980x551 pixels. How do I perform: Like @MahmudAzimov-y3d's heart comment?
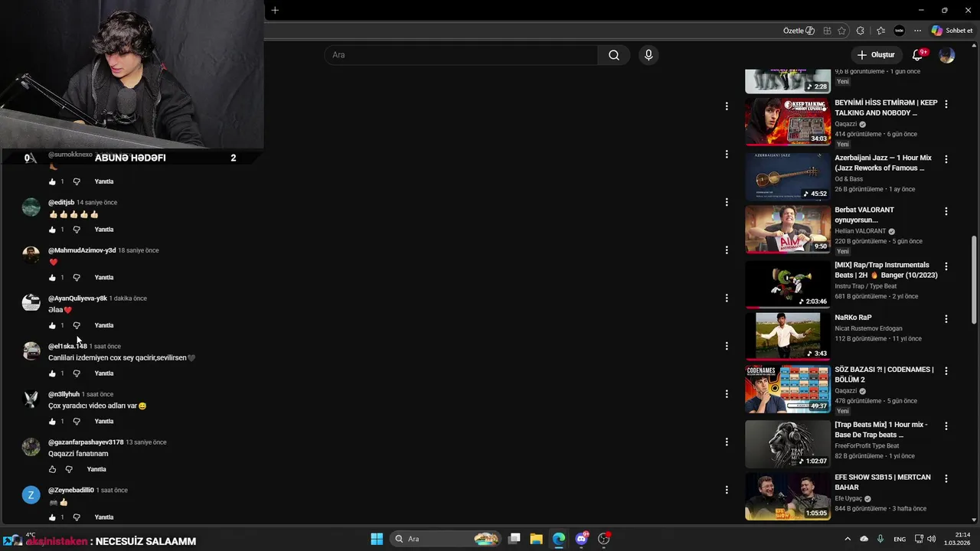click(52, 278)
